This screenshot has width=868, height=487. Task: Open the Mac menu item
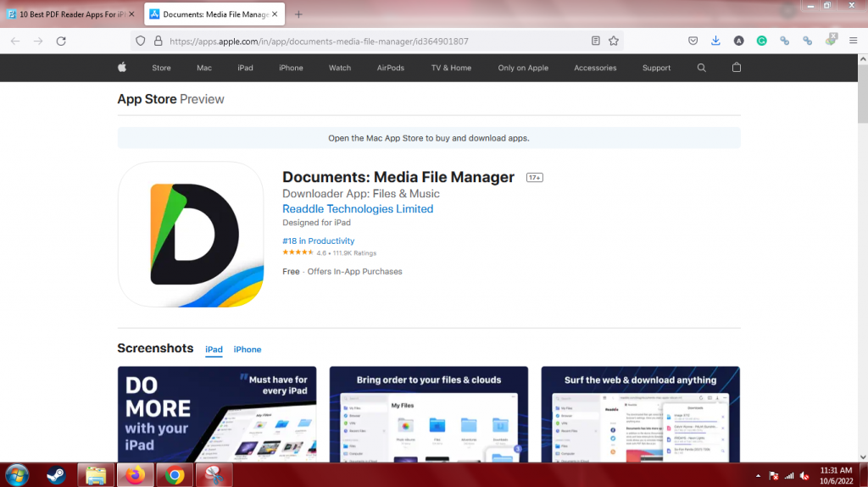click(x=204, y=68)
